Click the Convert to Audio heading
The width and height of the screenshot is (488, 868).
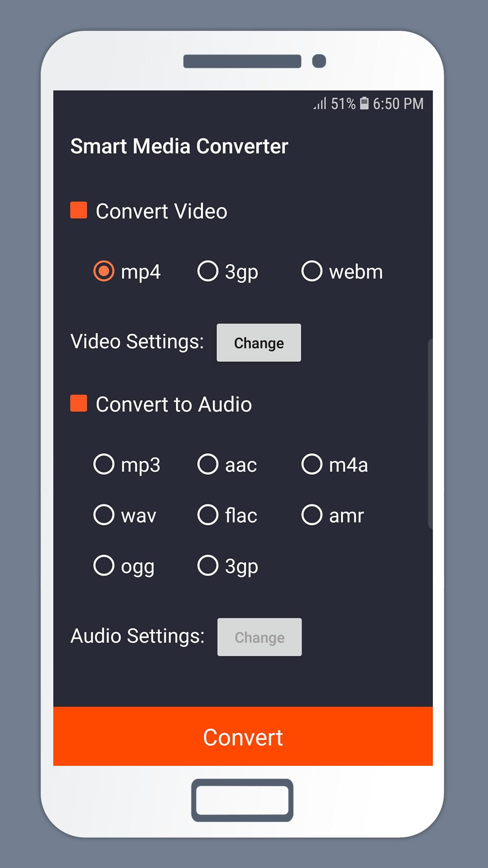(x=174, y=404)
